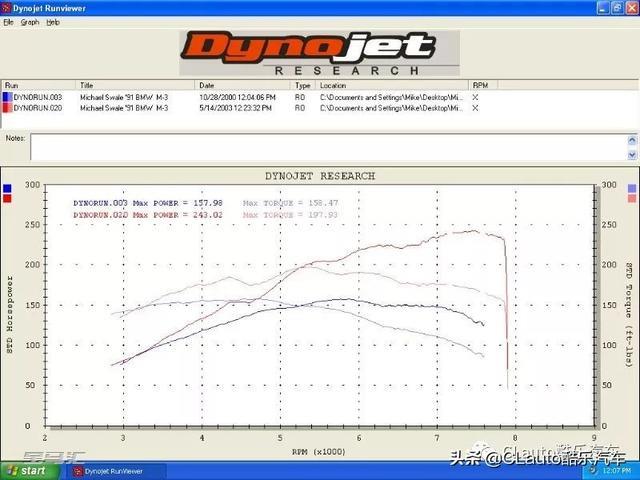Click the Dynojet Research logo banner
The height and width of the screenshot is (480, 640).
point(320,53)
